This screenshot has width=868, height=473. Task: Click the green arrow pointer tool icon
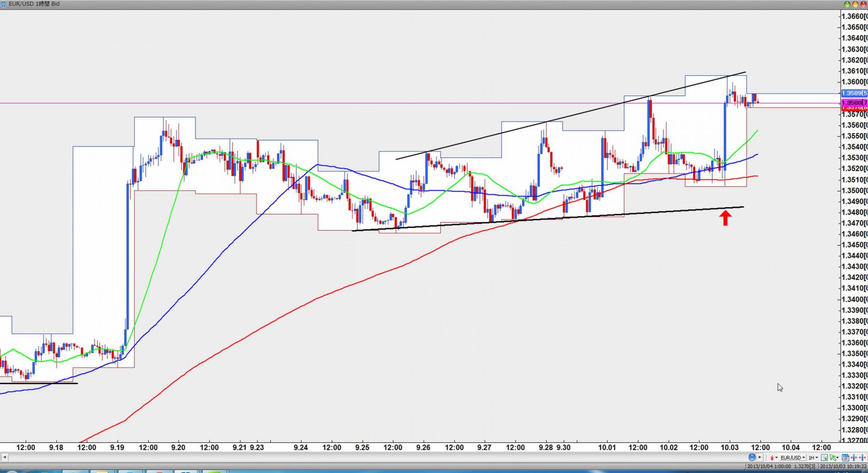click(834, 457)
